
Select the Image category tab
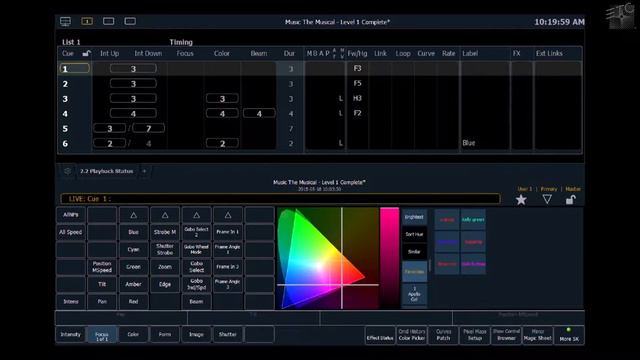point(196,334)
